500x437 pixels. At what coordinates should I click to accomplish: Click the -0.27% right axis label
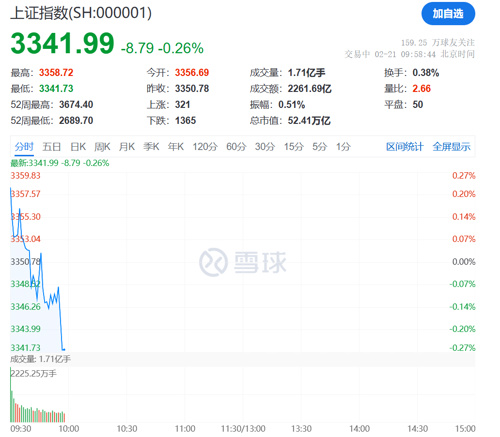[462, 348]
